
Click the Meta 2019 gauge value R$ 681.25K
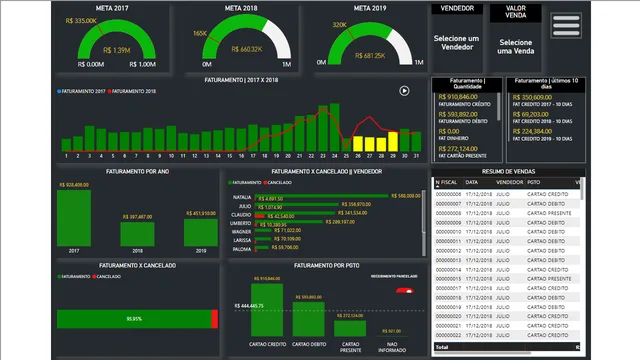point(370,56)
